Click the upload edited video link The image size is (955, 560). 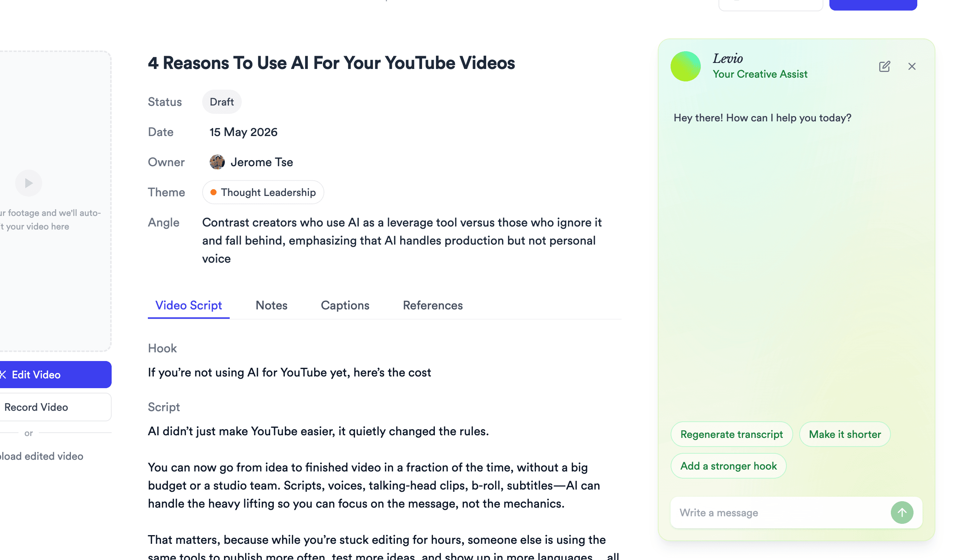[41, 456]
